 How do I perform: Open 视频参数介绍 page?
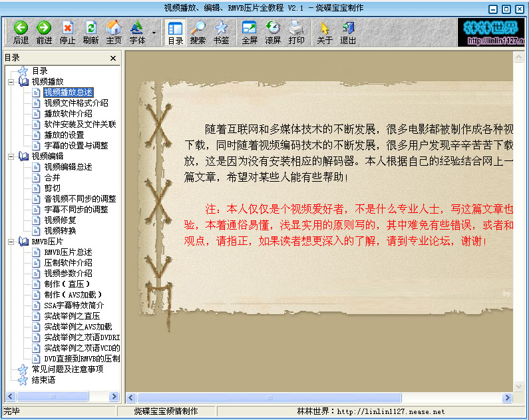[68, 274]
